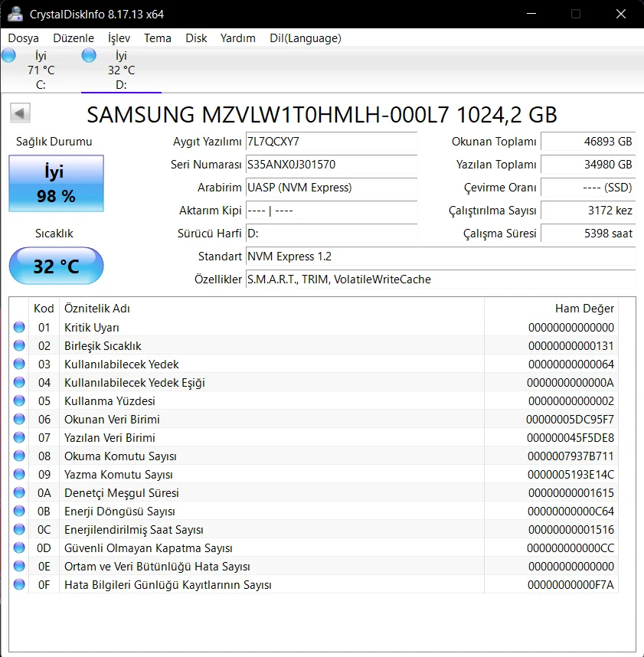The image size is (644, 657).
Task: Open the Yardım menu
Action: pyautogui.click(x=237, y=38)
